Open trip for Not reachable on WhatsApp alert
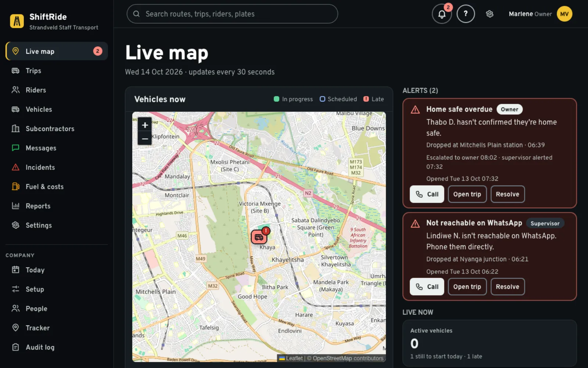Screen dimensions: 588x368 pos(467,287)
